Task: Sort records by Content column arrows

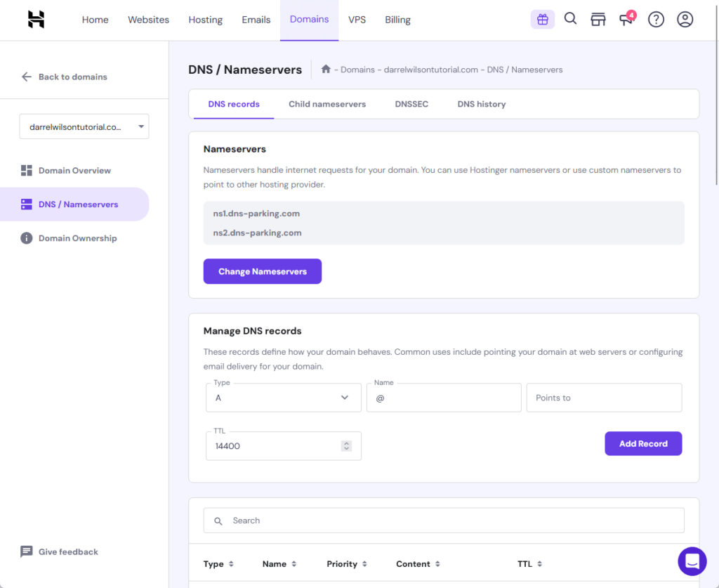Action: [x=437, y=564]
